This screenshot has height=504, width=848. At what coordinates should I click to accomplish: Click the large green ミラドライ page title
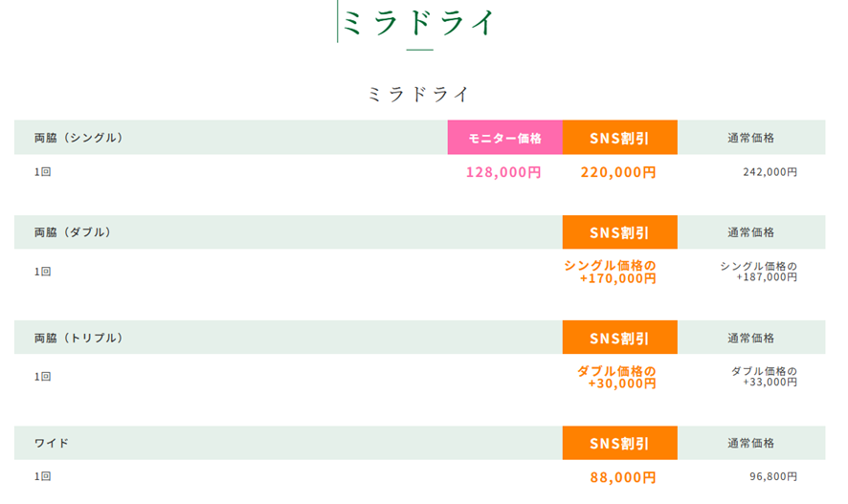pyautogui.click(x=417, y=23)
